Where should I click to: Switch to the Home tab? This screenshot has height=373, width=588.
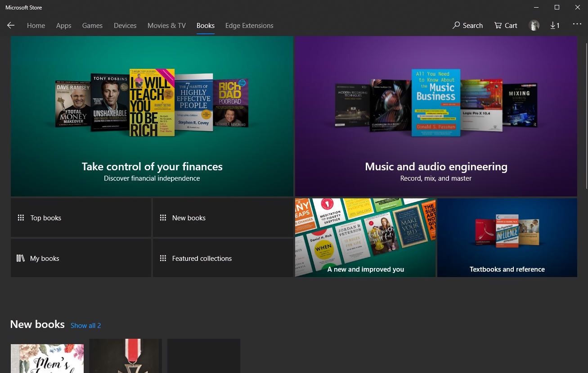(x=36, y=25)
